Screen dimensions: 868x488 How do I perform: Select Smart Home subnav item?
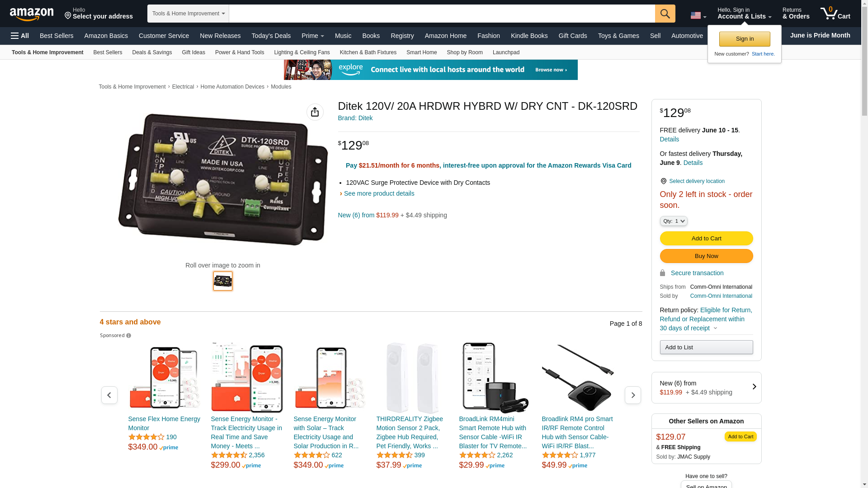[x=421, y=52]
